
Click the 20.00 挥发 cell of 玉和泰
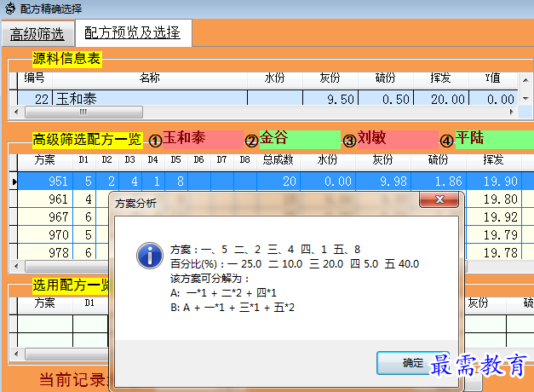(441, 99)
